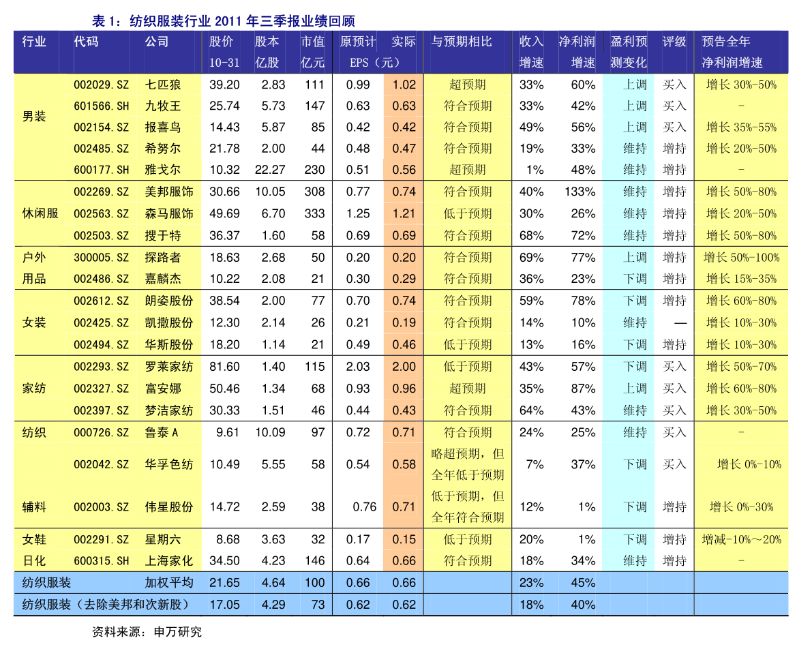812x651 pixels.
Task: Click the 预告全年 净利润增速 header
Action: tap(732, 52)
